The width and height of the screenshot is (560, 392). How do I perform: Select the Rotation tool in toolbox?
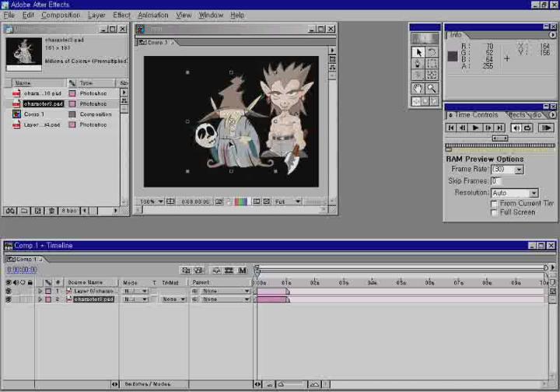[x=432, y=52]
